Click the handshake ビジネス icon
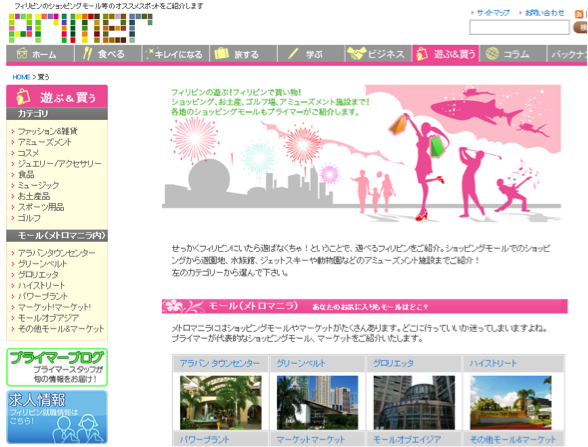588x447 pixels. (x=356, y=54)
